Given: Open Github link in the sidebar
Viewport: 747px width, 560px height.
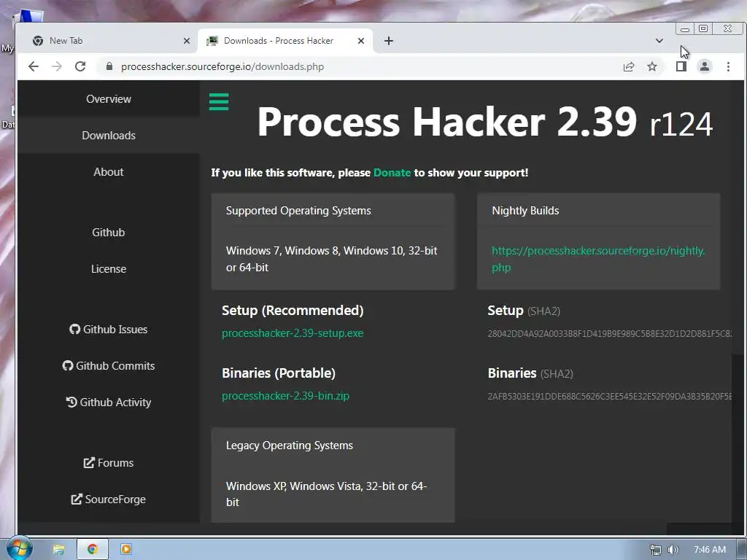Looking at the screenshot, I should click(x=109, y=233).
